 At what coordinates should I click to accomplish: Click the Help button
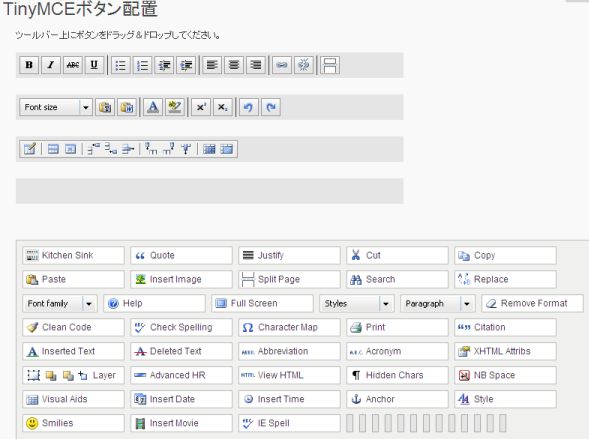(154, 303)
